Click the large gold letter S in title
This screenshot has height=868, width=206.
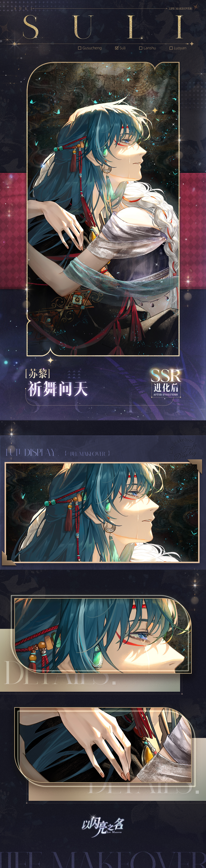click(31, 27)
